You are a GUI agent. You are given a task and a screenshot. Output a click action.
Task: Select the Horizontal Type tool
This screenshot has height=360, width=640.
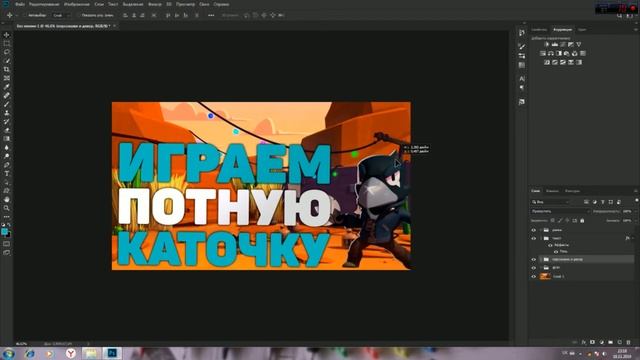click(x=7, y=173)
